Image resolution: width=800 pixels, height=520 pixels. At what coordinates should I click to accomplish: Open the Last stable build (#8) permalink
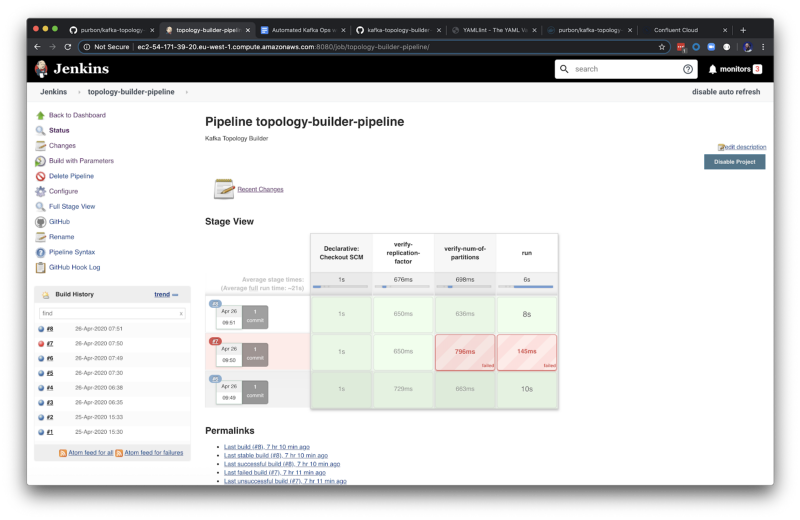(276, 455)
